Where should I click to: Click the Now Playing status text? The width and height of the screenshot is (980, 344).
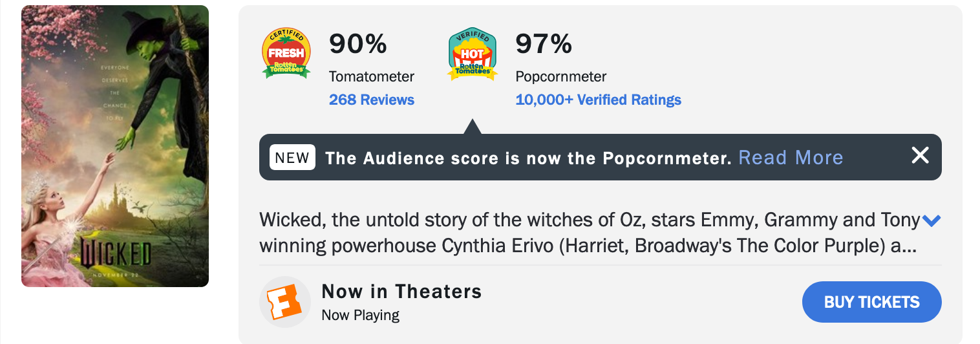pyautogui.click(x=360, y=316)
